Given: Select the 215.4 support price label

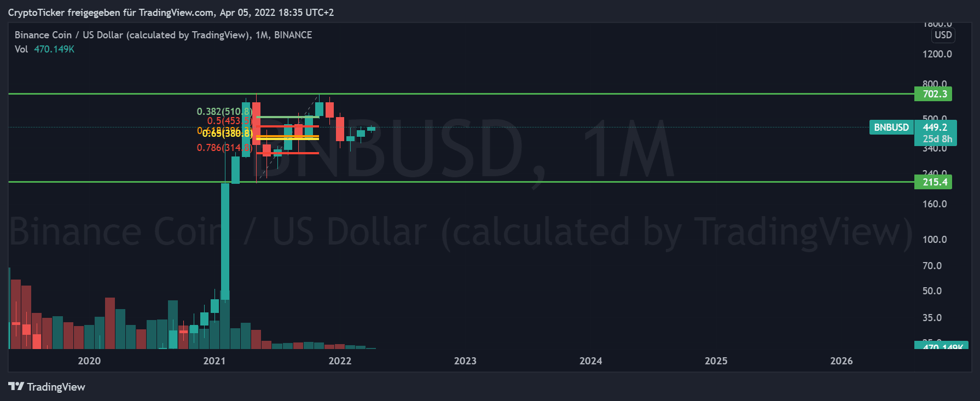Looking at the screenshot, I should 934,182.
